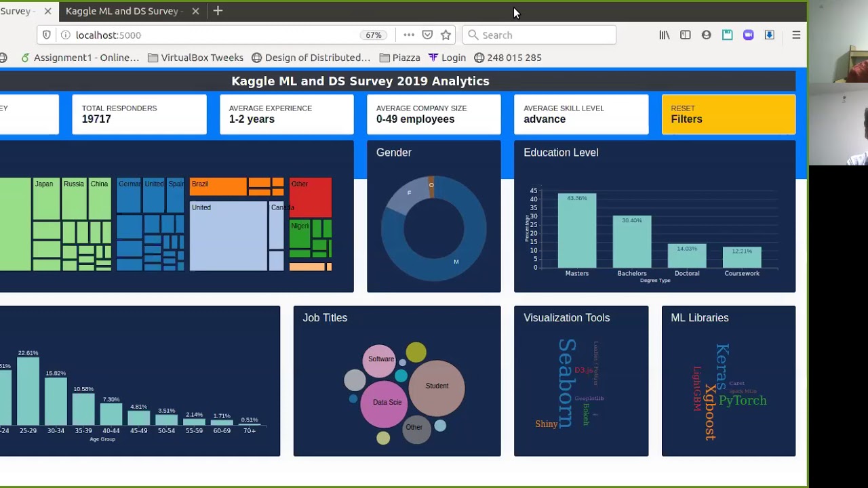
Task: Click LightGBM in ML Libraries cloud
Action: (696, 389)
